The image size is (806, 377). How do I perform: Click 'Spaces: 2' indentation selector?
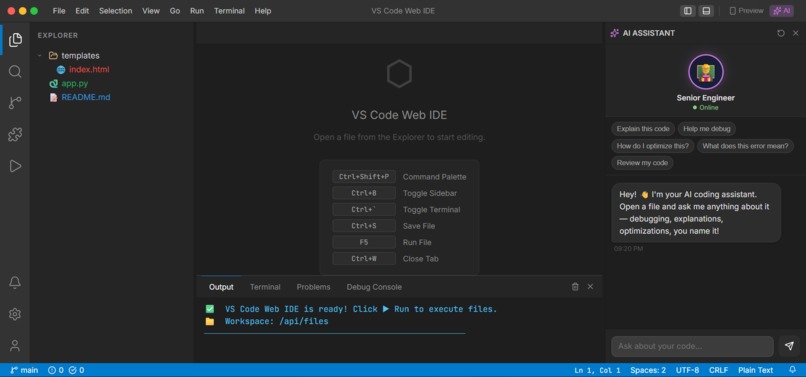648,370
